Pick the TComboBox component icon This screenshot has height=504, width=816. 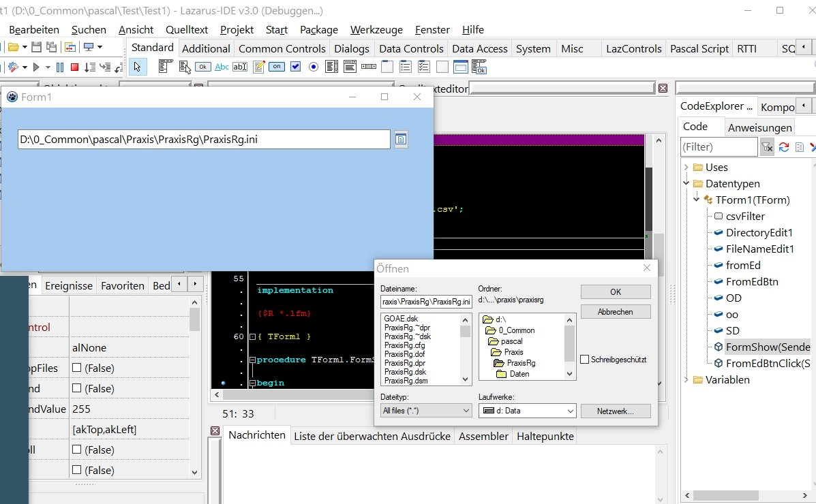tap(350, 67)
